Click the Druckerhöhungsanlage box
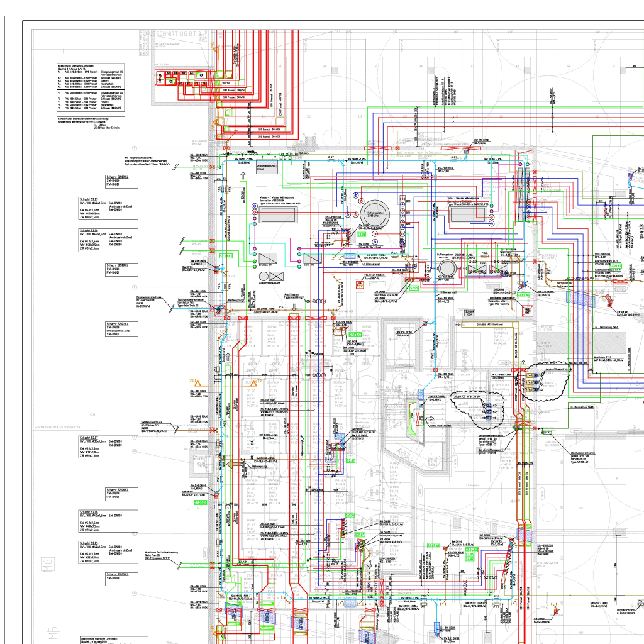This screenshot has width=644, height=644. click(x=265, y=169)
